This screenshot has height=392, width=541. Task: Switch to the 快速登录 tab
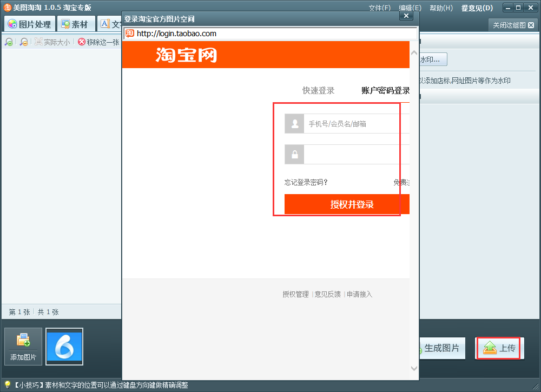319,91
